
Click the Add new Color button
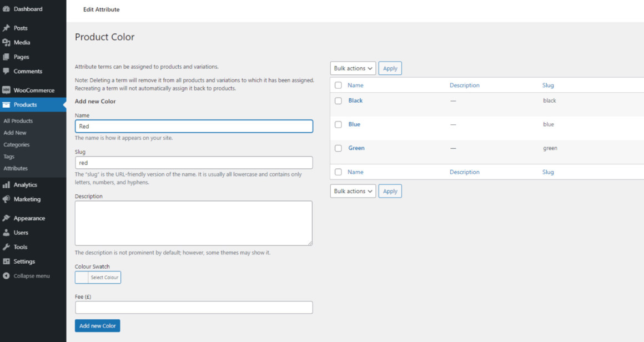coord(97,325)
